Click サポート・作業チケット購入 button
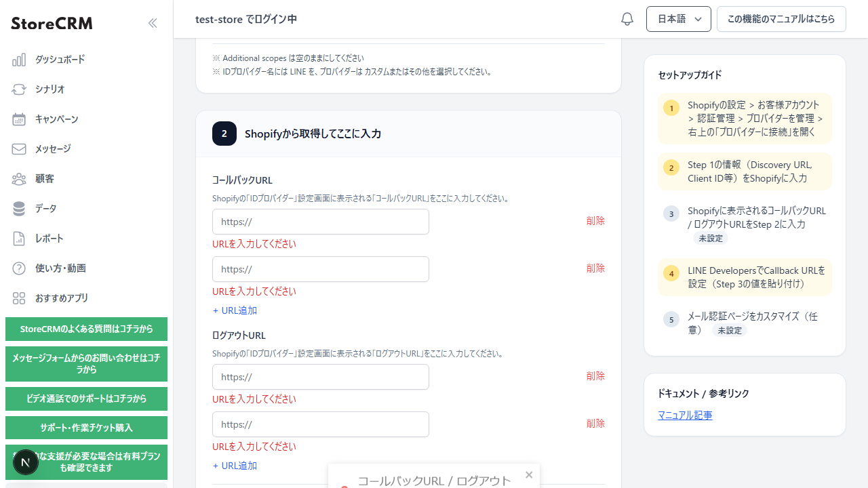The height and width of the screenshot is (488, 868). 86,428
